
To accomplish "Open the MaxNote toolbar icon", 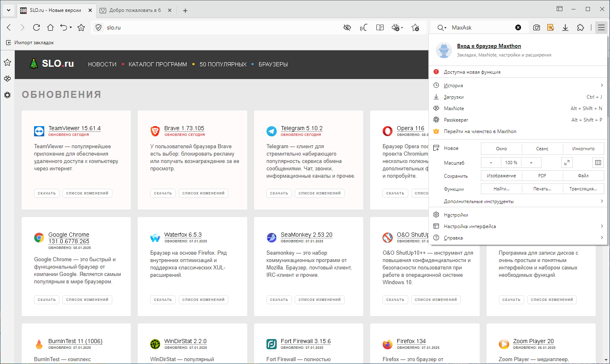I will (551, 27).
